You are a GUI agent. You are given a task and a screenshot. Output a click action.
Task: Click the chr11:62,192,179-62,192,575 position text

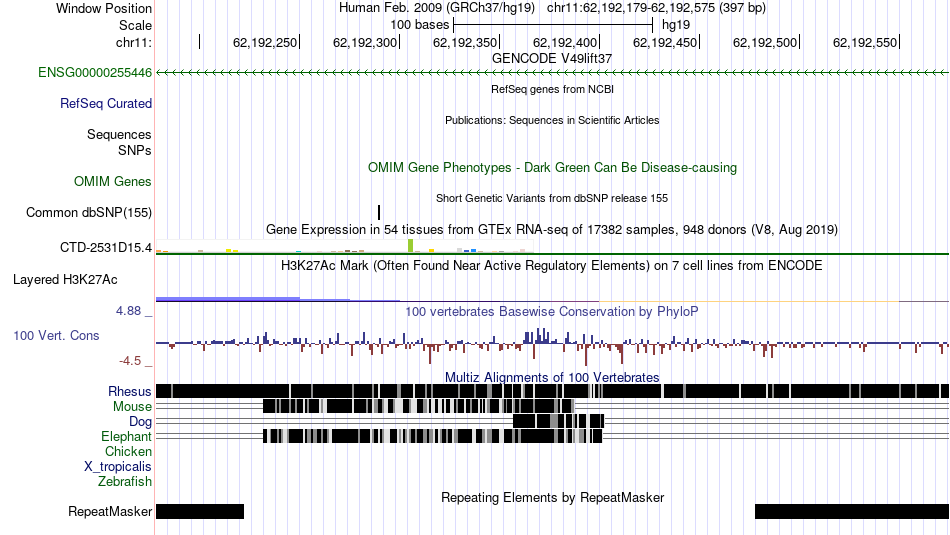(656, 8)
